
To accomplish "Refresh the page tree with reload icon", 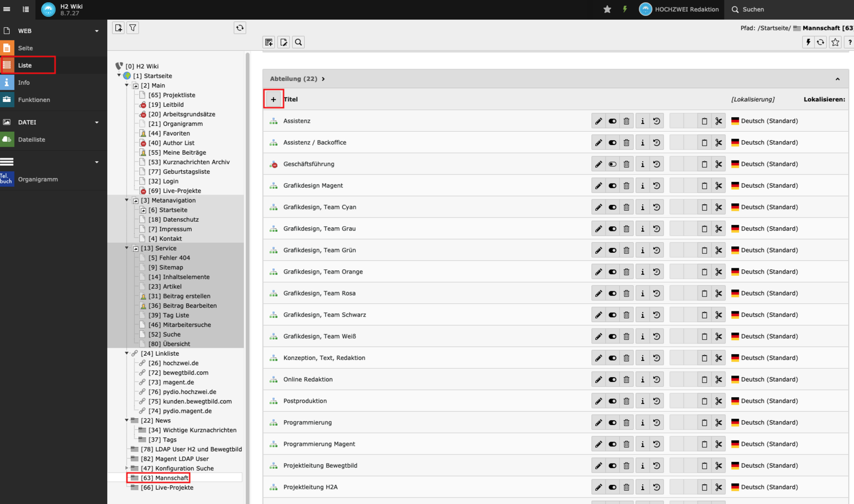I will [x=240, y=28].
